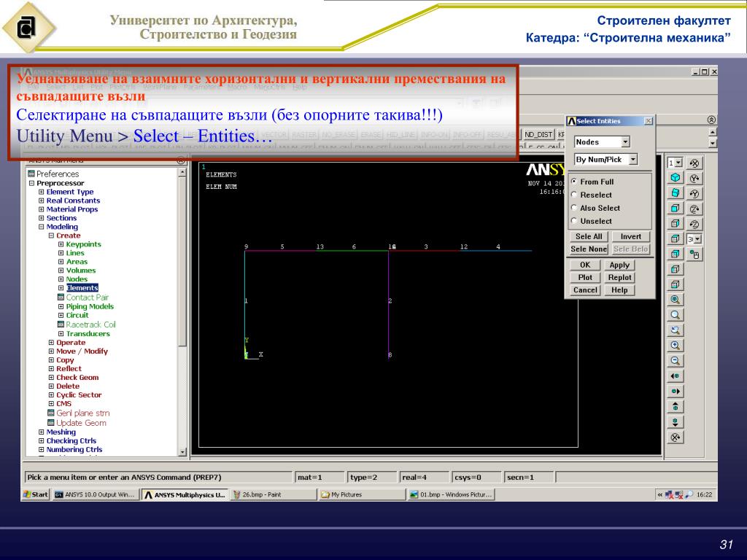This screenshot has width=747, height=560.
Task: Toggle the dynamic model mode mouse icon
Action: [694, 254]
